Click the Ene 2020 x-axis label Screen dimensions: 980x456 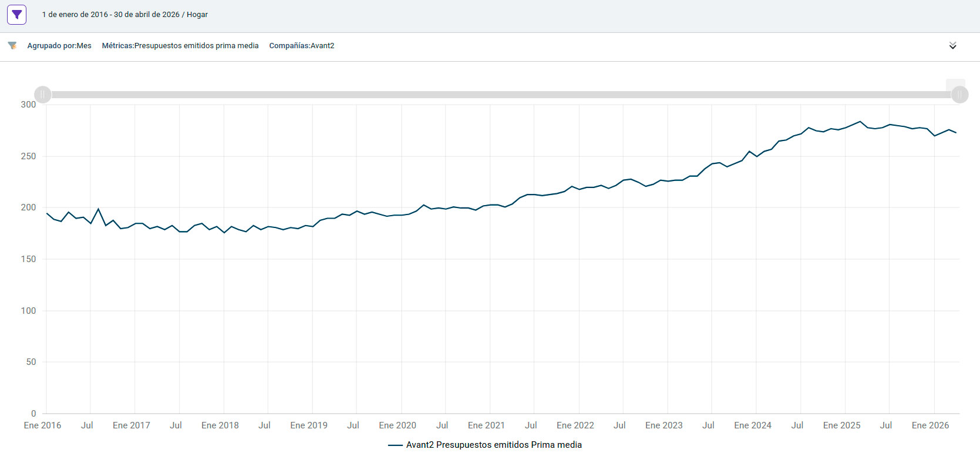pyautogui.click(x=398, y=425)
